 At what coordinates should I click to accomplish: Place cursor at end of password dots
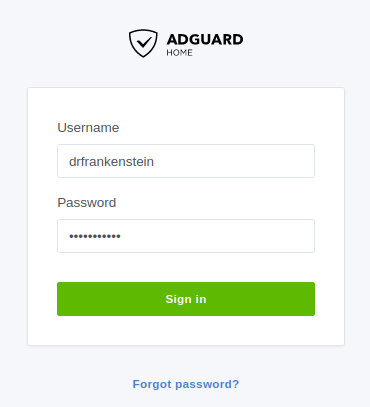(121, 236)
